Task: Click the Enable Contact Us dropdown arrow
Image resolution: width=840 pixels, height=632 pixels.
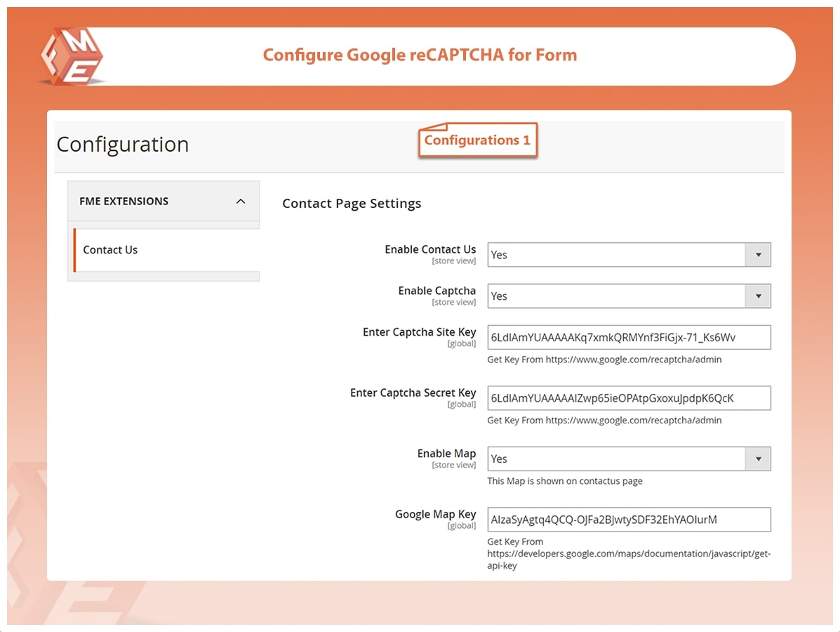Action: coord(758,255)
